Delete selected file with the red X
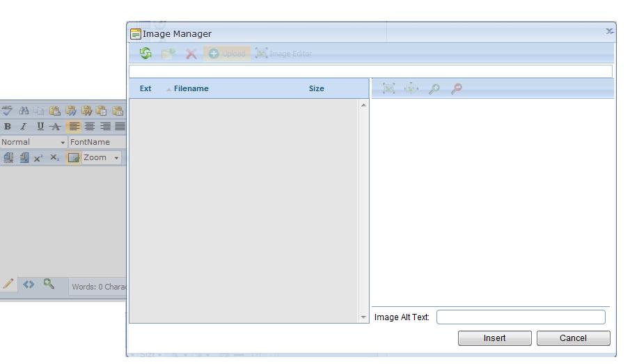Image resolution: width=630 pixels, height=364 pixels. tap(191, 54)
